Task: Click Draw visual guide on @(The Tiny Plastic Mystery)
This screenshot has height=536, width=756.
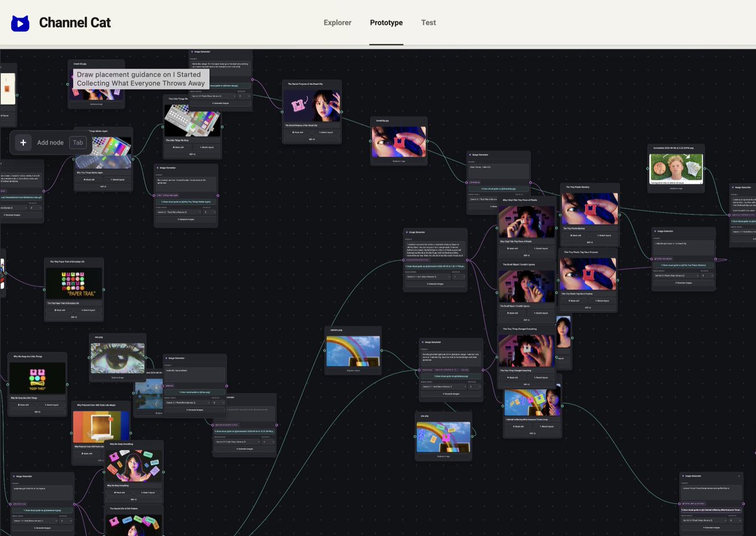Action: pos(684,266)
